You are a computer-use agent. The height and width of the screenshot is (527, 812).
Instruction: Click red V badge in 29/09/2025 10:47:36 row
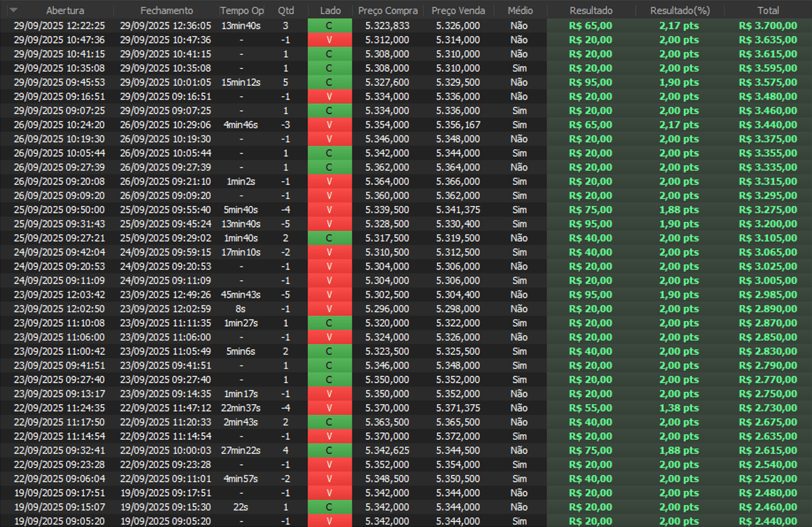tap(330, 40)
